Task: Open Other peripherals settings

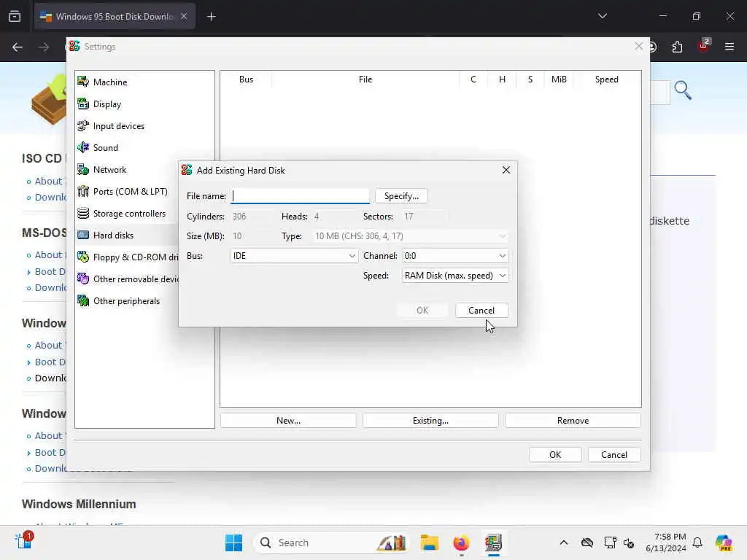Action: click(127, 301)
